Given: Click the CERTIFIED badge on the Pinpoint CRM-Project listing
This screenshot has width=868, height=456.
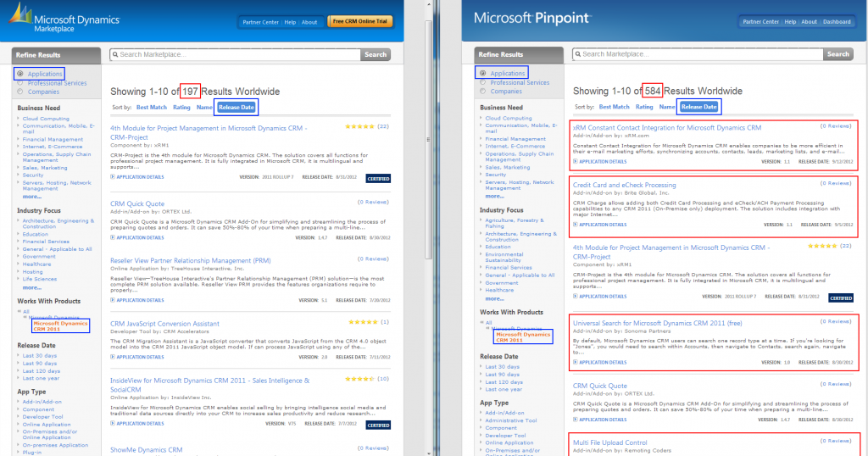Looking at the screenshot, I should coord(841,298).
